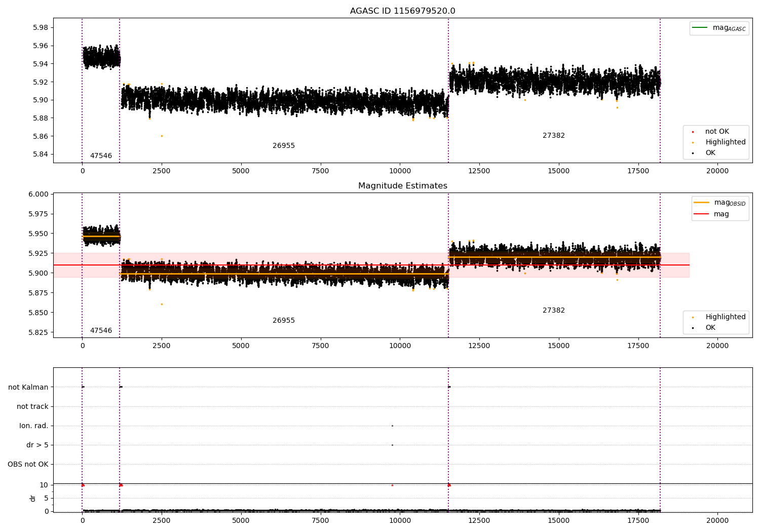Click the dr axis tick label 10
Screen dimensions: 760x532
tap(44, 485)
